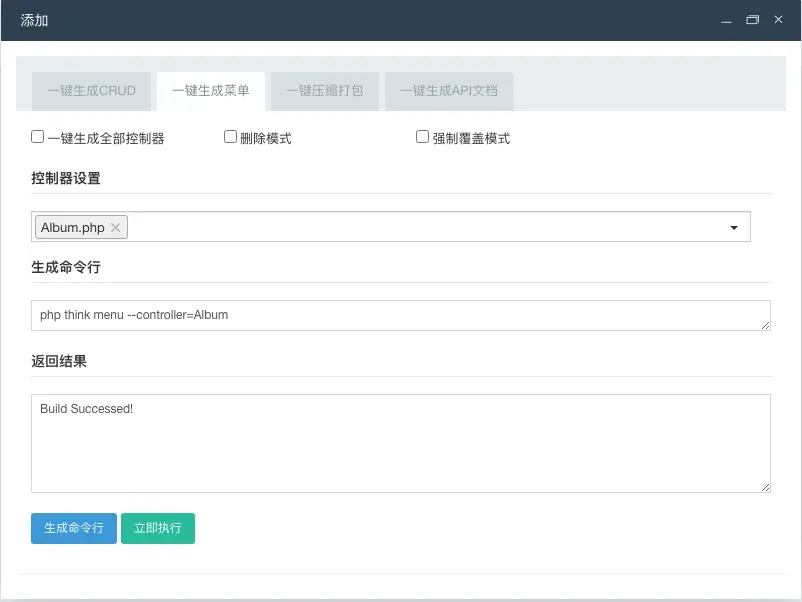Remove the Album.php tag

point(116,228)
